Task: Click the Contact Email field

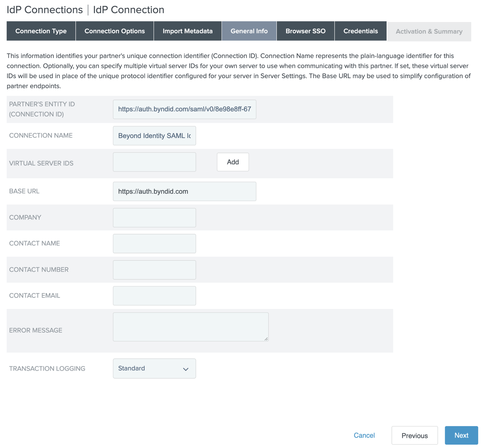Action: point(154,296)
